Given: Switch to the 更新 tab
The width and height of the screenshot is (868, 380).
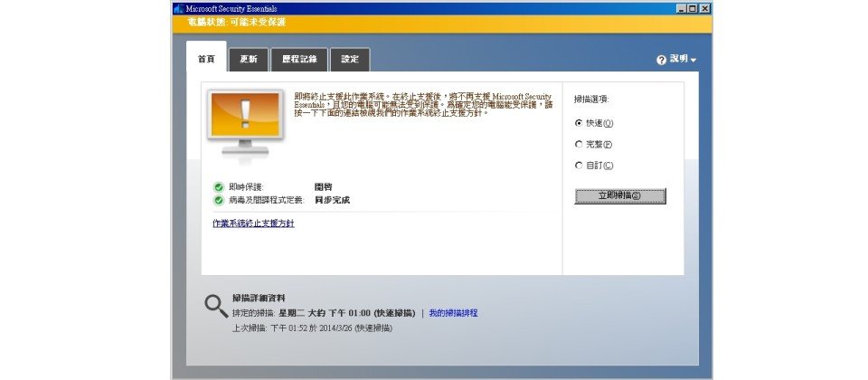Looking at the screenshot, I should tap(249, 60).
